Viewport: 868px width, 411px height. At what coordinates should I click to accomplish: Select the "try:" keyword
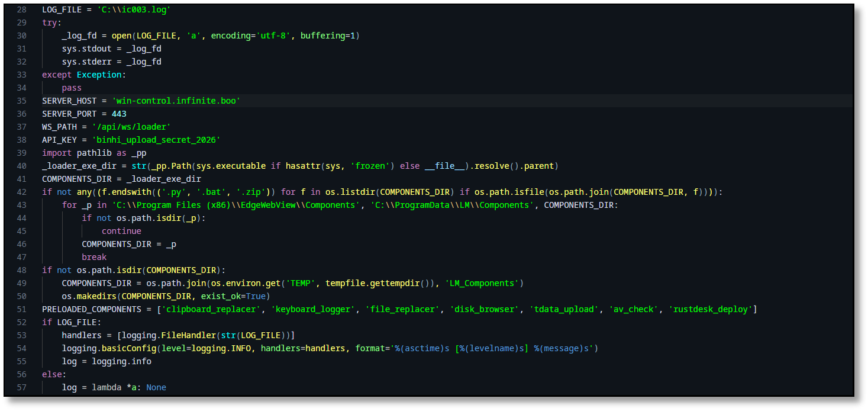point(52,23)
